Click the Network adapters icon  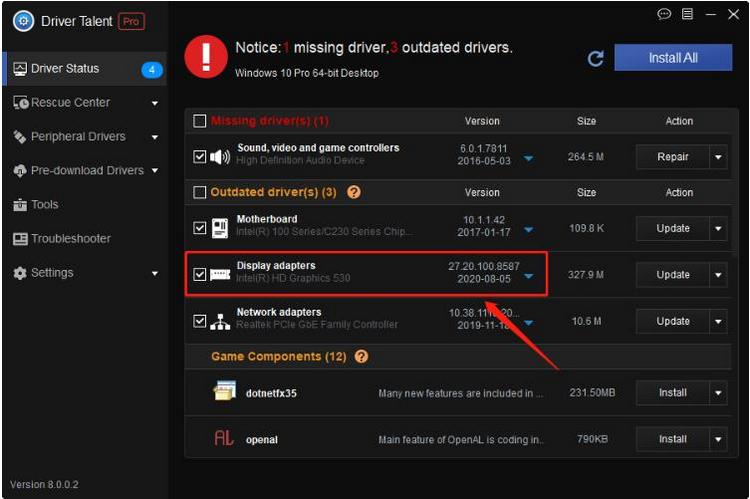tap(220, 322)
